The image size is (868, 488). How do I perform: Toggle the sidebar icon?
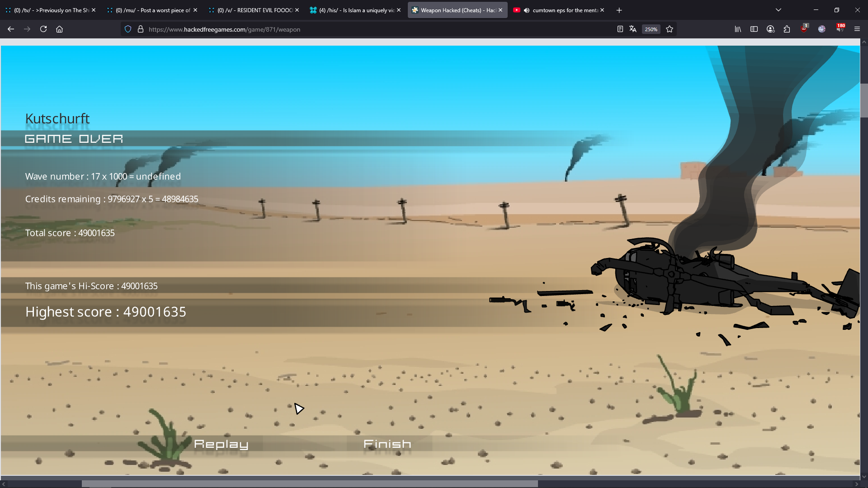(754, 29)
